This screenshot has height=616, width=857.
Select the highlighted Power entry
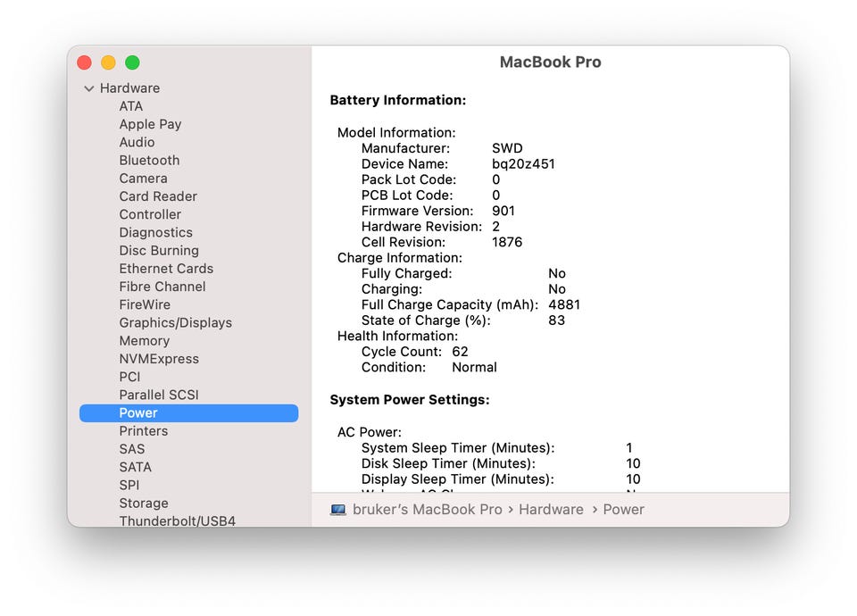(188, 413)
